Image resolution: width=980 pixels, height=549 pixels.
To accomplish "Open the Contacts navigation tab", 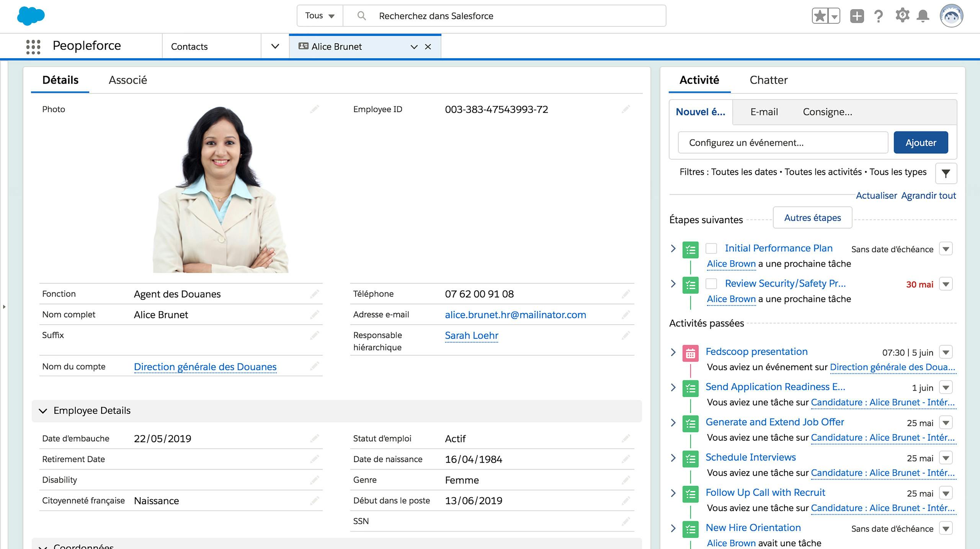I will [x=212, y=46].
